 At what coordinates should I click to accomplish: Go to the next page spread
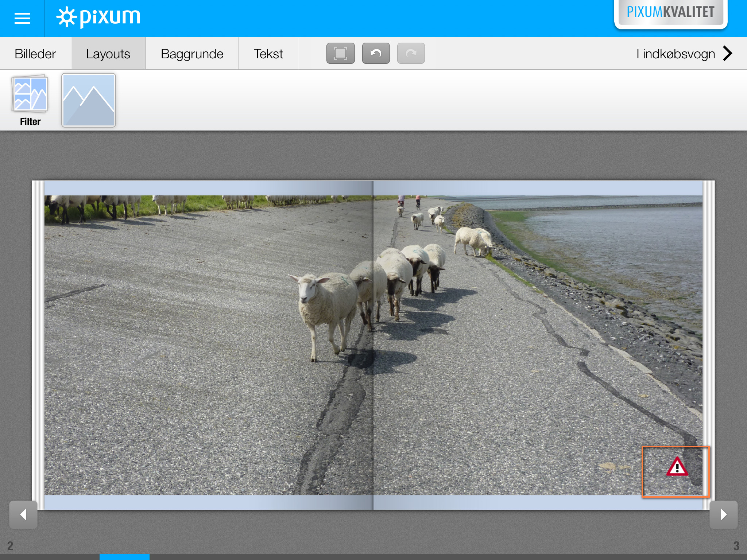point(723,514)
